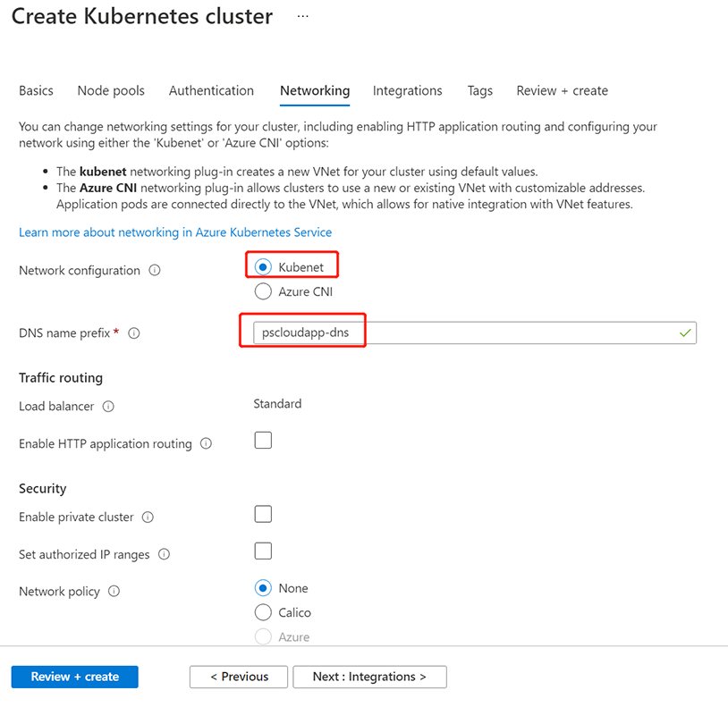Select the Kubenet radio option
Viewport: 728px width, 707px height.
(x=263, y=266)
